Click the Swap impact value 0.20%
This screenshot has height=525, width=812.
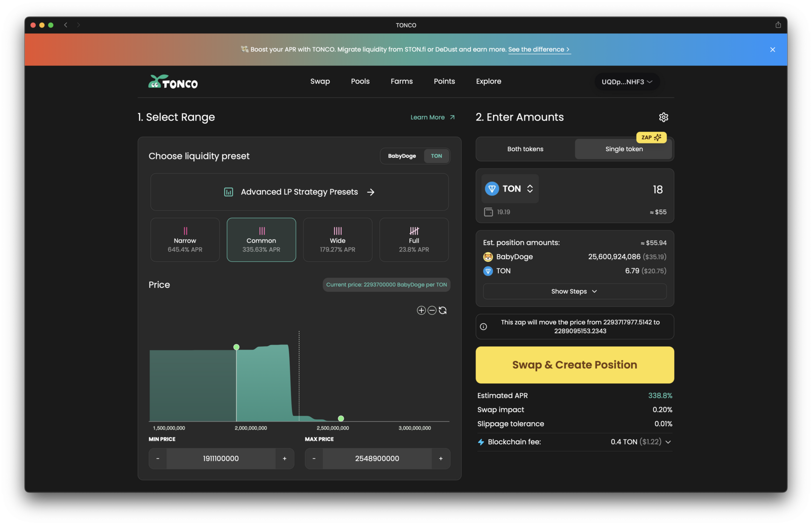coord(662,410)
